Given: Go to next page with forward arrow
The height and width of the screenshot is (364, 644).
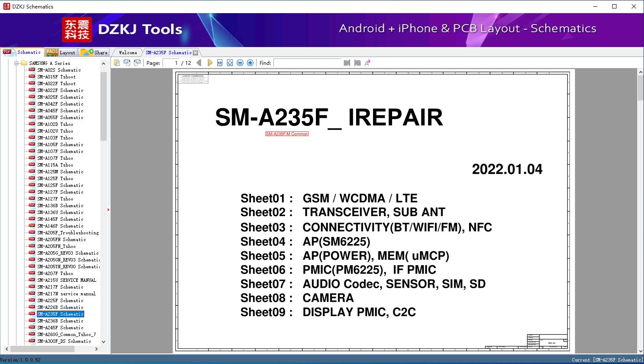Looking at the screenshot, I should point(210,62).
